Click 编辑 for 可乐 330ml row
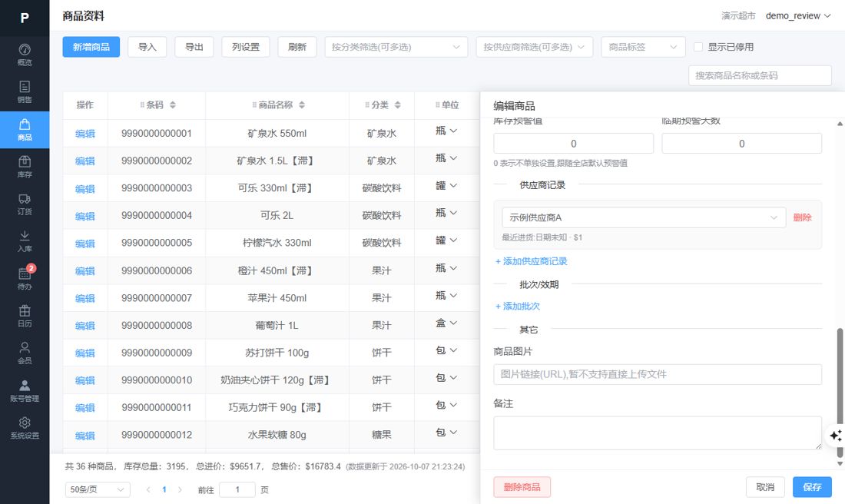The height and width of the screenshot is (504, 845). 85,189
